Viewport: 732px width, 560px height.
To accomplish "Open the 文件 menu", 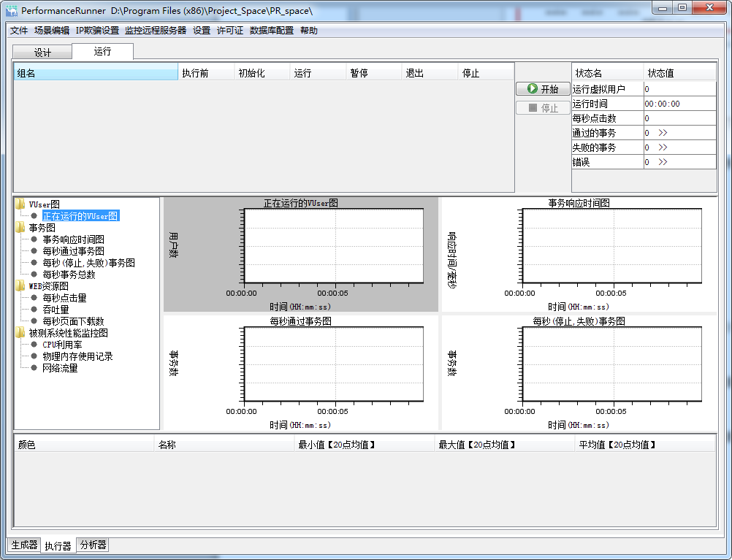I will 19,31.
